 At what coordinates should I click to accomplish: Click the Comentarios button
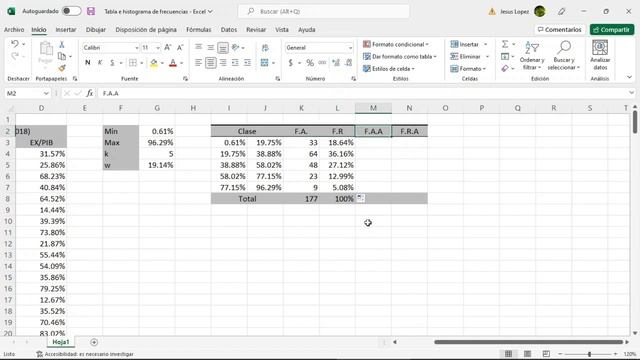pyautogui.click(x=560, y=30)
